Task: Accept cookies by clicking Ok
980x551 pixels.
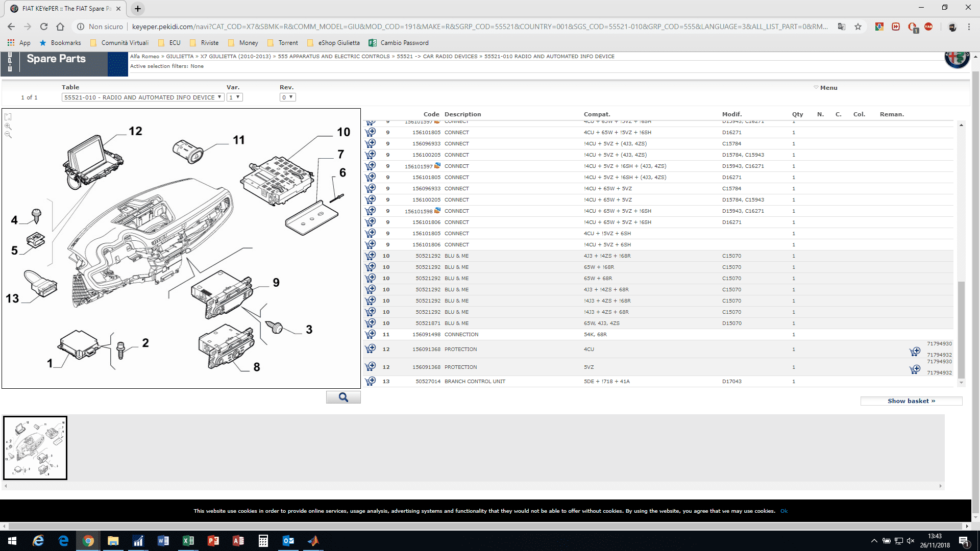Action: point(784,511)
